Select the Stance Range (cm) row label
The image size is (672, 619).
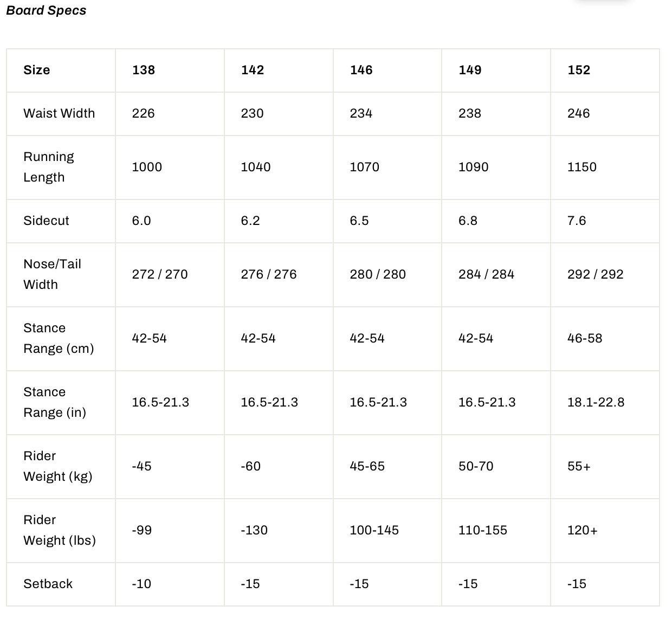(x=59, y=338)
